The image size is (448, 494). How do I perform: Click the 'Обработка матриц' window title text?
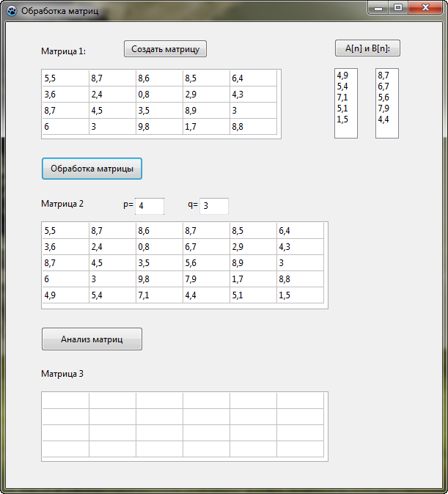pos(60,11)
